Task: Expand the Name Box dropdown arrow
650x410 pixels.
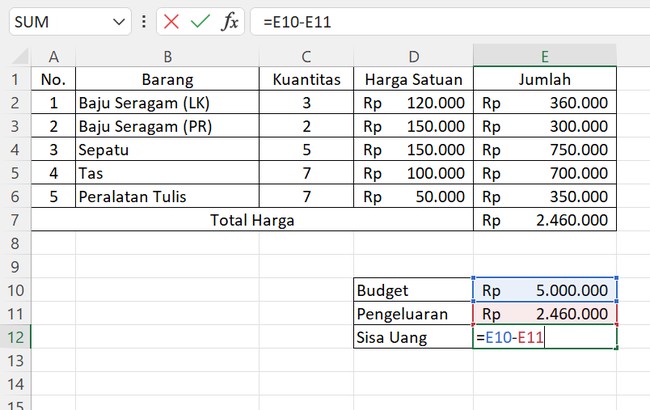Action: point(119,21)
